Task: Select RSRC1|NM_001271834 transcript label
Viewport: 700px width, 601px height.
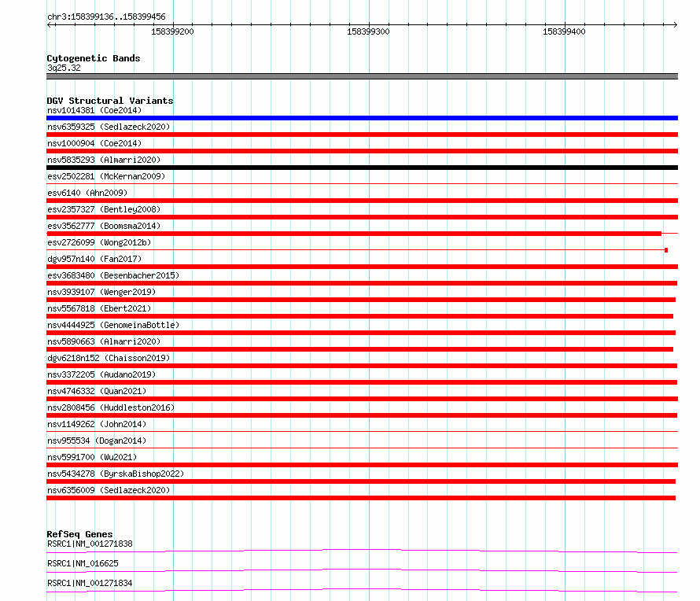Action: pyautogui.click(x=90, y=583)
